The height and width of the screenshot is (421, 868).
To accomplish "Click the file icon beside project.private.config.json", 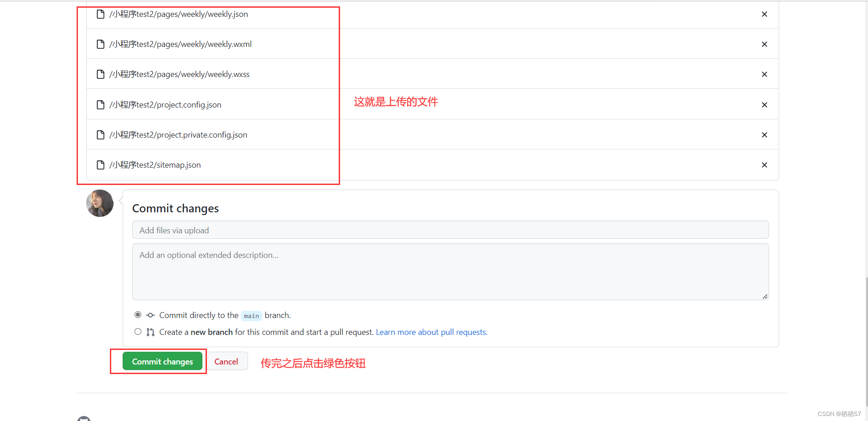I will click(101, 135).
